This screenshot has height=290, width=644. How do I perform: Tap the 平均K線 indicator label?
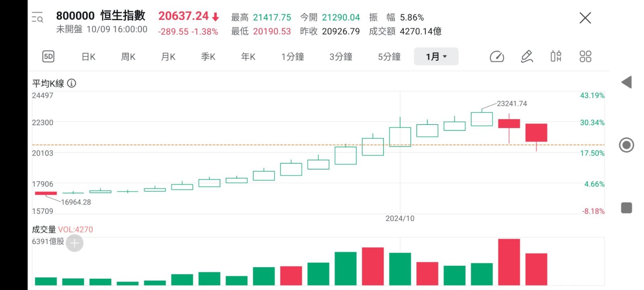48,83
